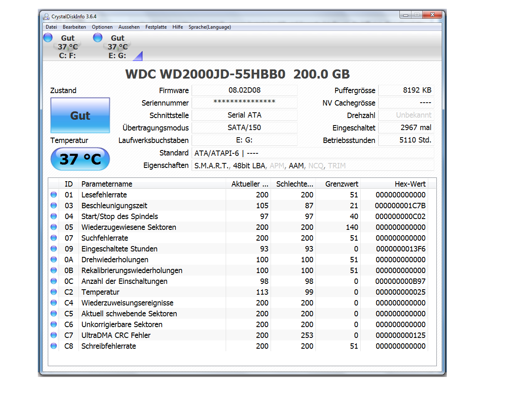Click hex value 000000000C02
This screenshot has width=532, height=399.
400,216
